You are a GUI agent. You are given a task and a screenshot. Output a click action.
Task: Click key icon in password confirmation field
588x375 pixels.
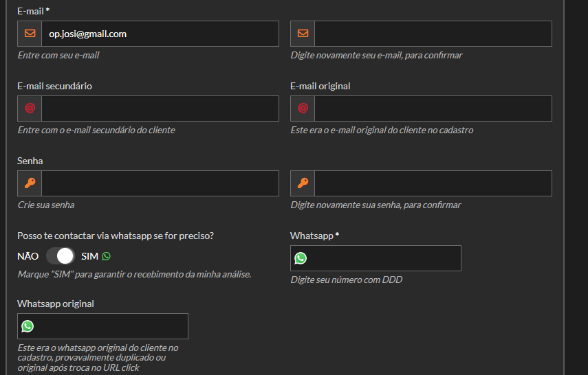tap(303, 183)
